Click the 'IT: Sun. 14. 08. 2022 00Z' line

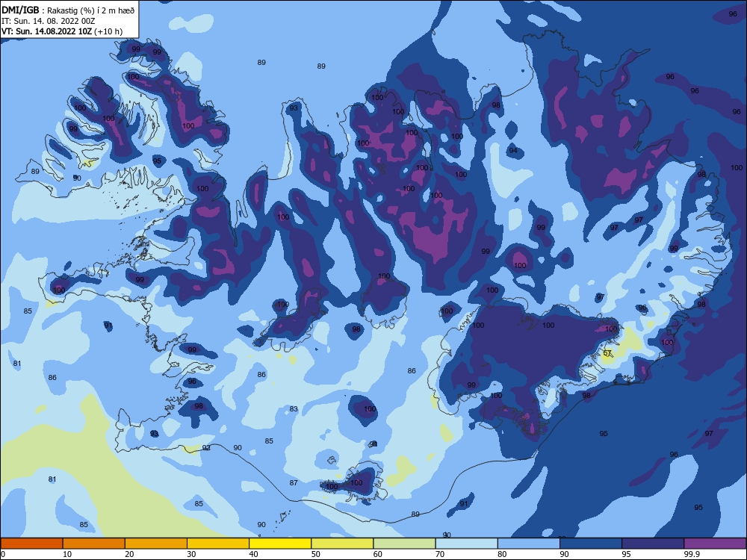(x=48, y=21)
